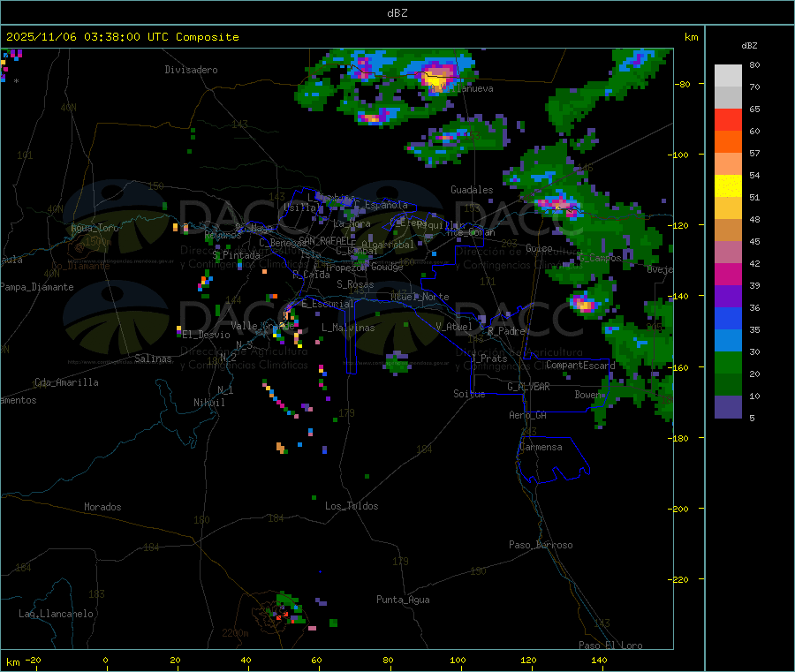Click the white 80 dBZ color swatch
Viewport: 795px width, 672px height.
[x=728, y=76]
